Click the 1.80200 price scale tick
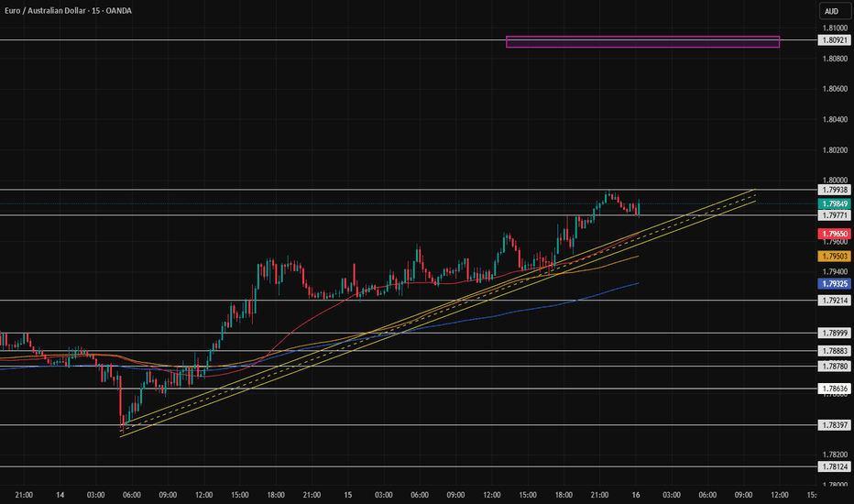 (x=835, y=150)
